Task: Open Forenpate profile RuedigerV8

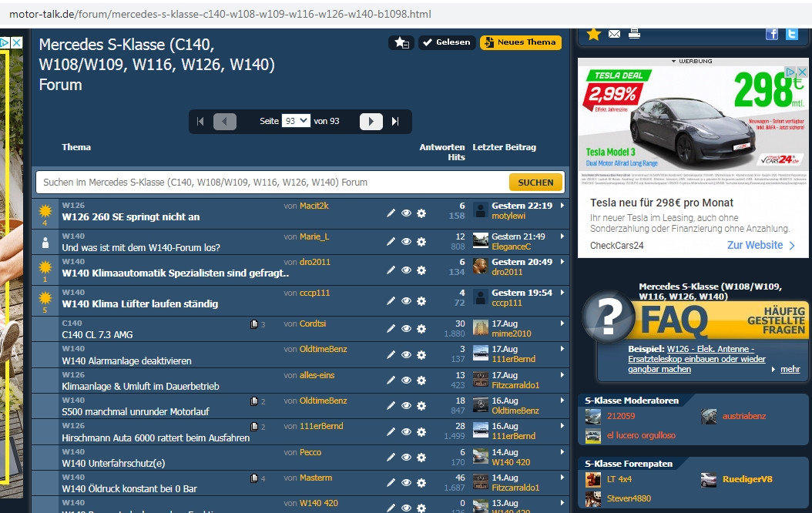Action: [x=747, y=479]
